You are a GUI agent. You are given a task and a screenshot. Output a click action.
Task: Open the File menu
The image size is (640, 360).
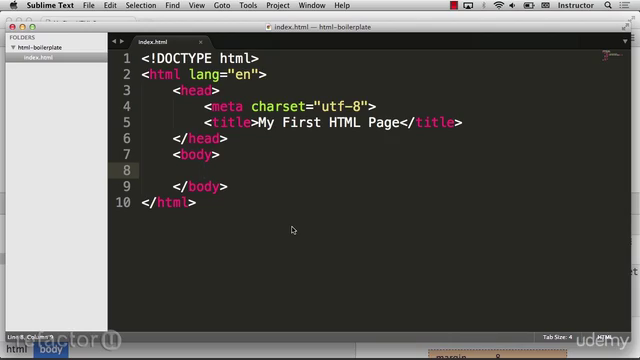click(x=89, y=5)
